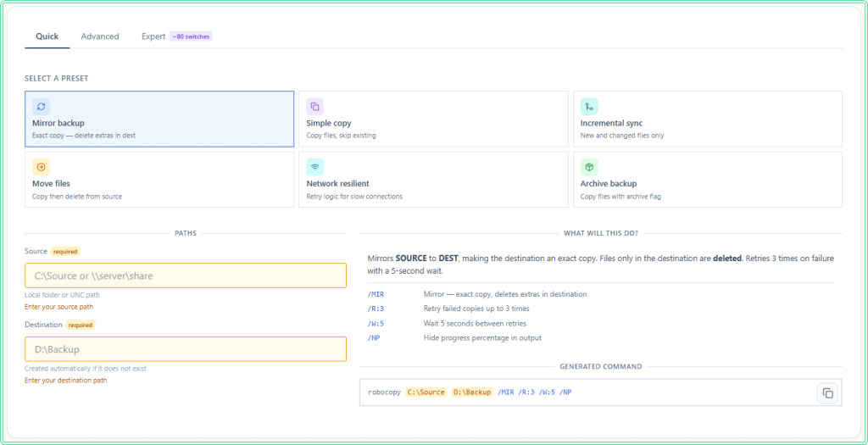Click the Source required badge
This screenshot has height=445, width=868.
pos(65,251)
